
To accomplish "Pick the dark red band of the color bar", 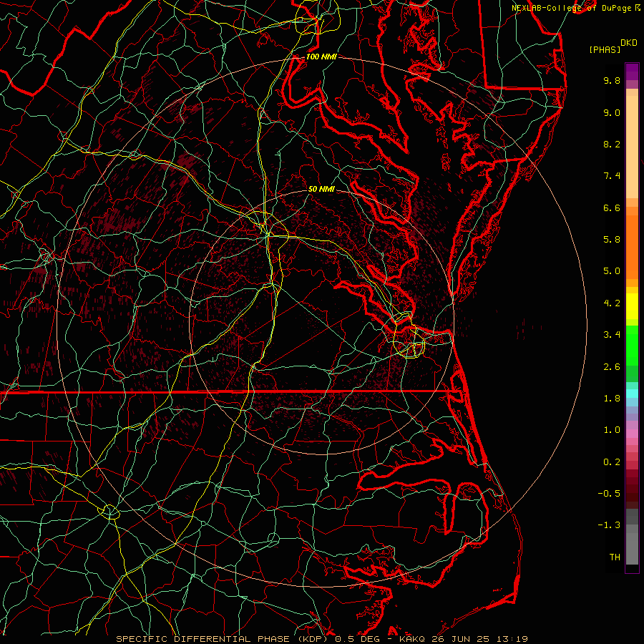I will point(632,485).
